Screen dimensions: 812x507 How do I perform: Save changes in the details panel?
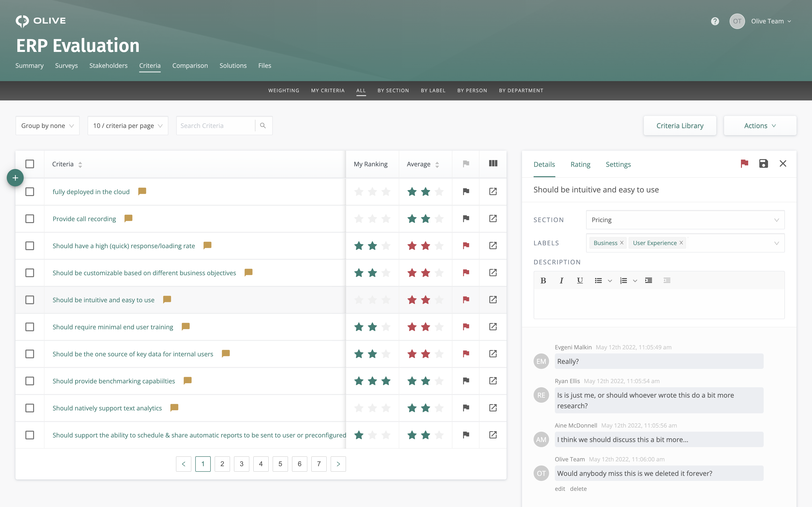[763, 164]
